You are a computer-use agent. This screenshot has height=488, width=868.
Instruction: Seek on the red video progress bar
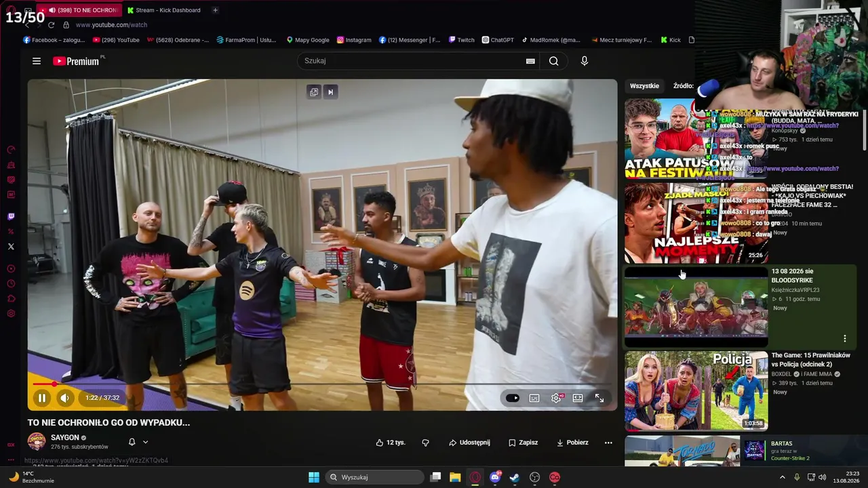(x=322, y=384)
